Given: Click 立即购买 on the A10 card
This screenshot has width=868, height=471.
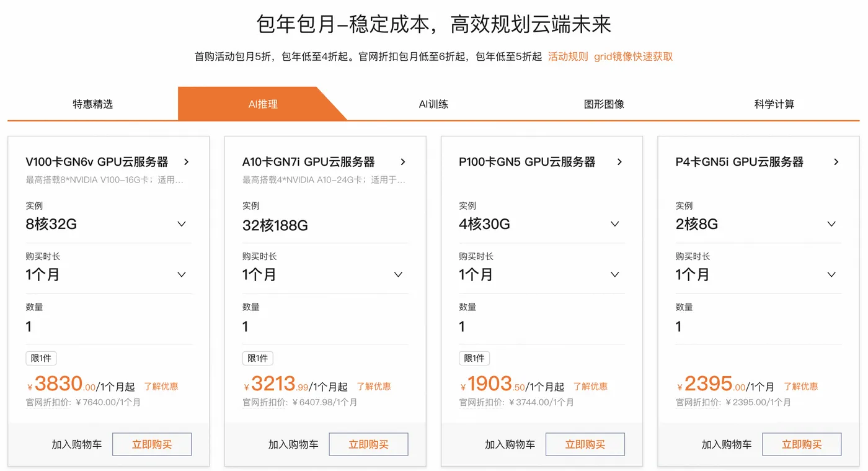Looking at the screenshot, I should [368, 444].
